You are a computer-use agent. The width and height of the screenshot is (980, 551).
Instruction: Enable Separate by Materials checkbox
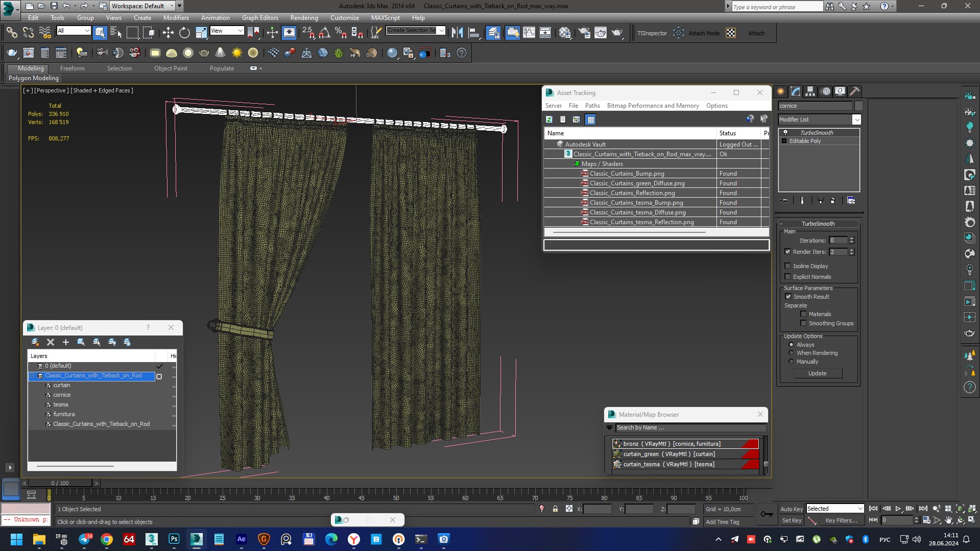click(803, 314)
